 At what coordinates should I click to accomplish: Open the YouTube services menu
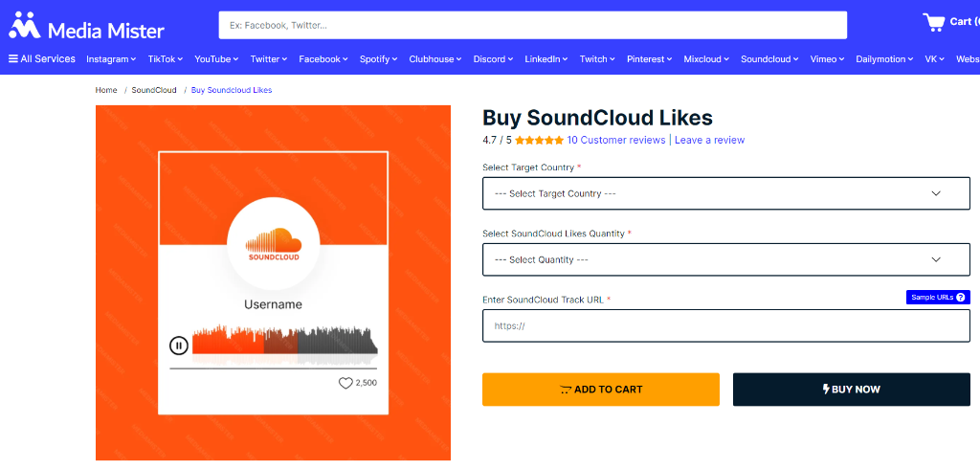tap(217, 58)
